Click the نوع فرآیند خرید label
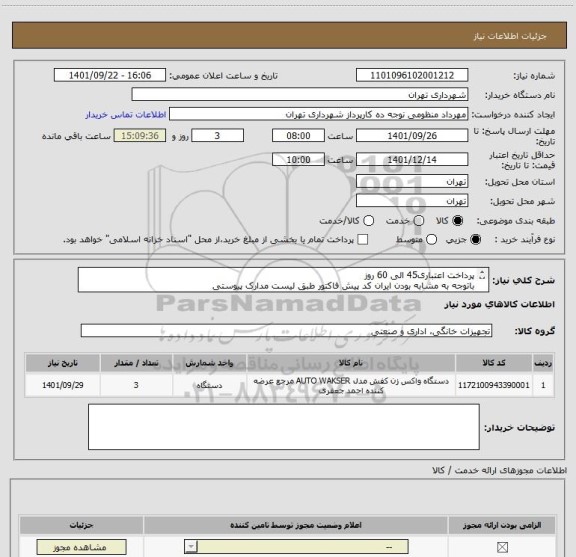The image size is (576, 557). point(525,240)
